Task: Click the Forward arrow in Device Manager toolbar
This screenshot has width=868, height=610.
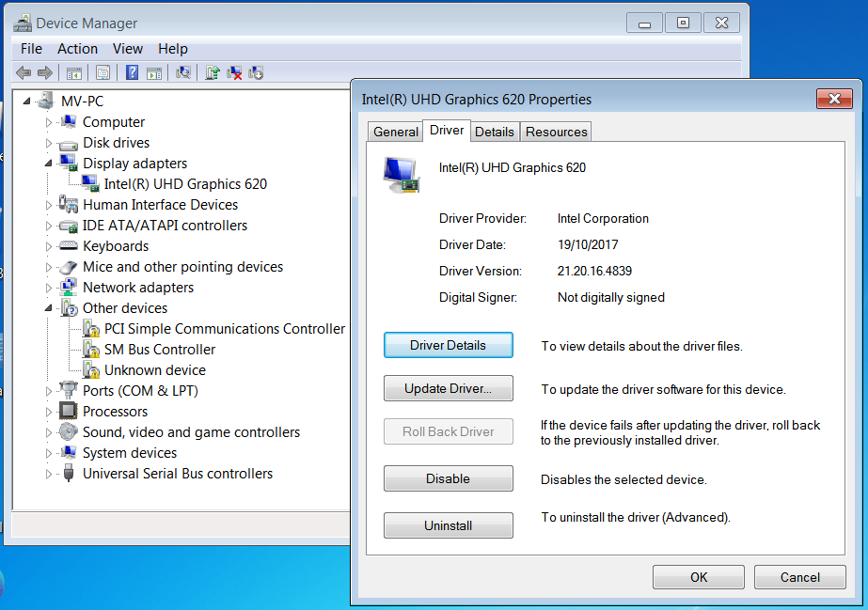Action: (45, 72)
